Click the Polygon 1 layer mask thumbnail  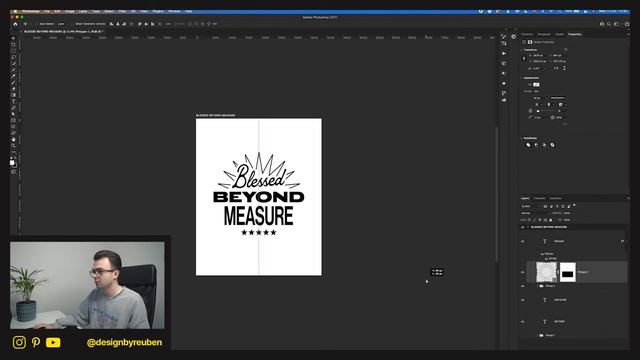point(567,272)
